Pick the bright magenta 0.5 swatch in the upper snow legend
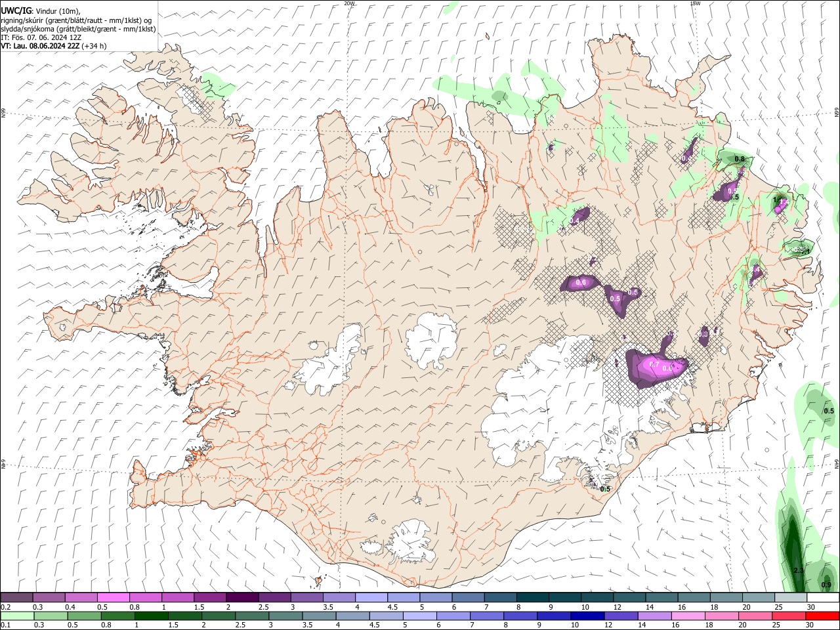The image size is (840, 630). pos(114,597)
